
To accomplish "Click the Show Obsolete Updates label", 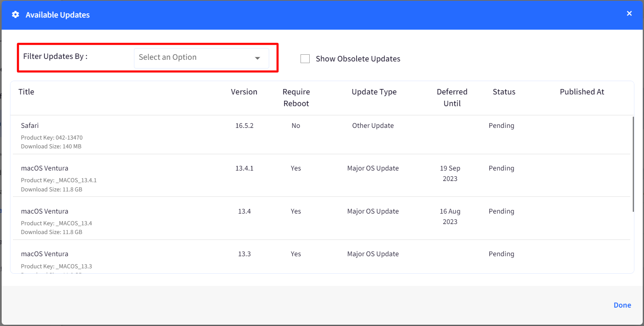I will (358, 59).
